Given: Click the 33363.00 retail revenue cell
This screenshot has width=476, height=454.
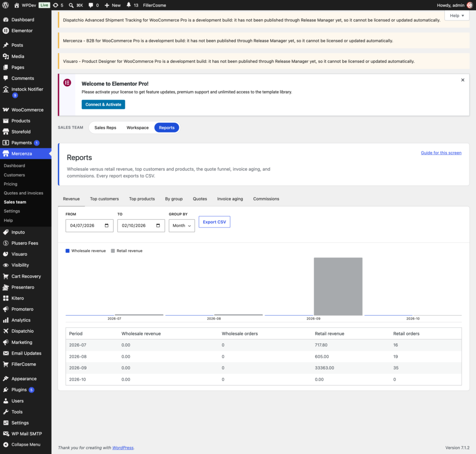Looking at the screenshot, I should pyautogui.click(x=324, y=367).
